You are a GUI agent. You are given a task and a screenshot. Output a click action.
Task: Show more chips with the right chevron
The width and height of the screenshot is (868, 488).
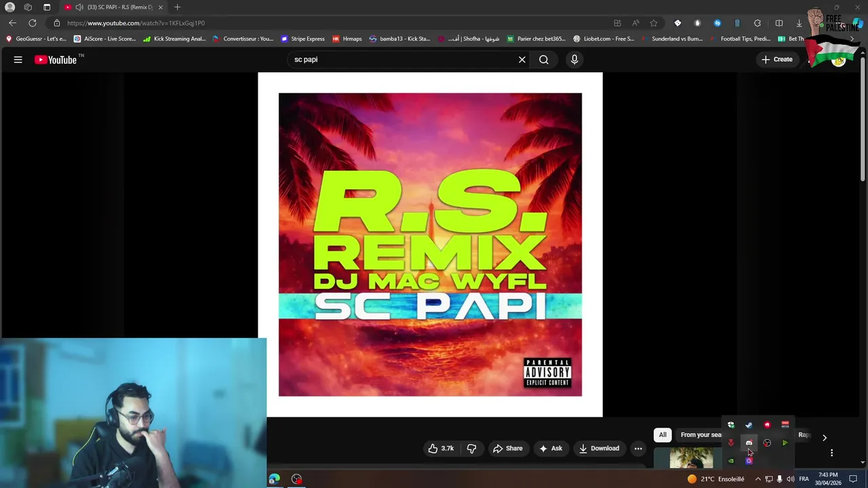825,438
